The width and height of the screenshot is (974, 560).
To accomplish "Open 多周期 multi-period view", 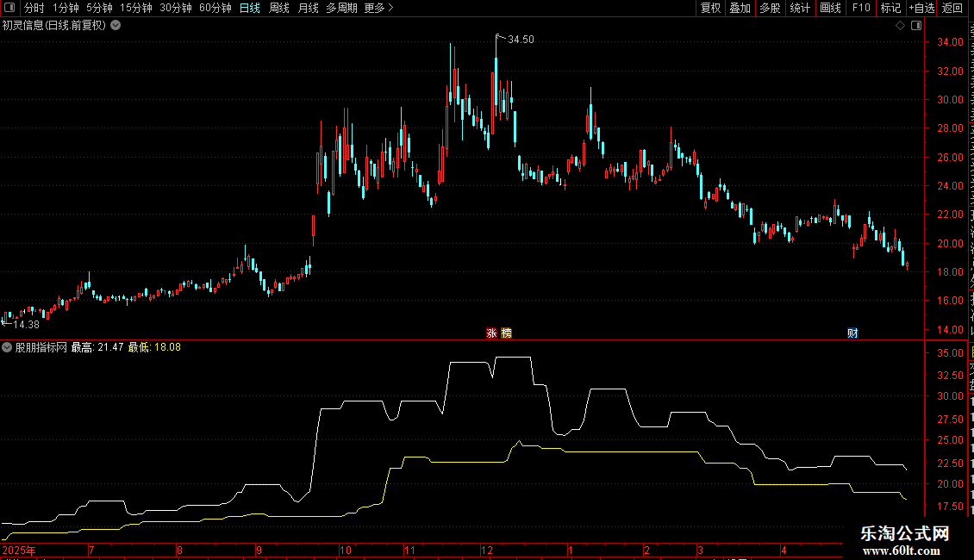I will [341, 8].
